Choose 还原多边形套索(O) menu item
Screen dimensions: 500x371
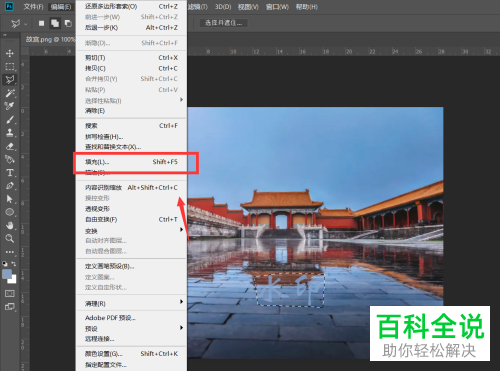131,6
